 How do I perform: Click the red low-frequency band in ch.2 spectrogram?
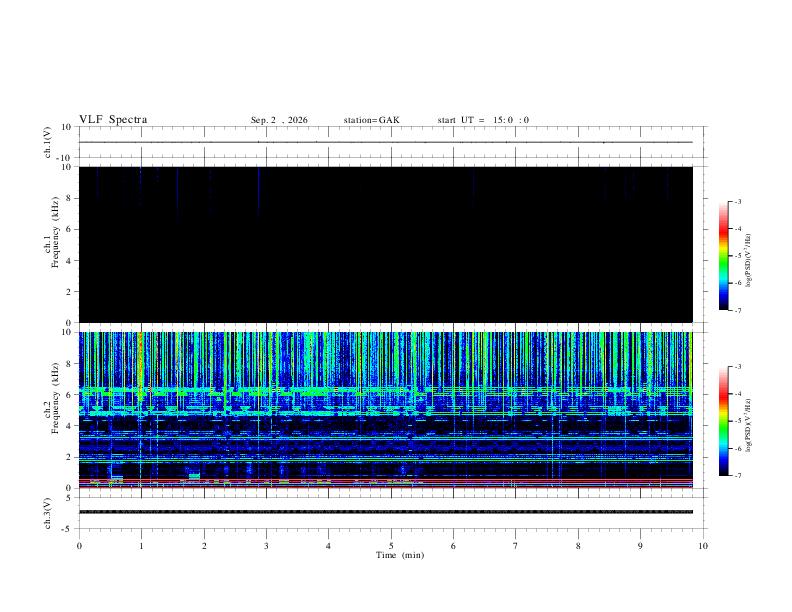(x=386, y=480)
